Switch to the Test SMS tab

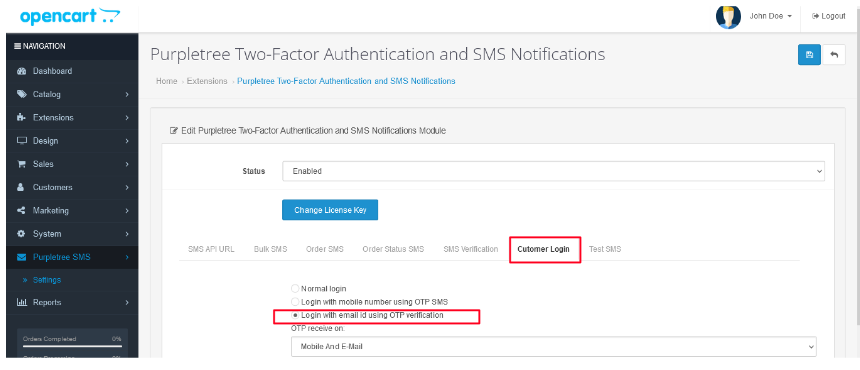(x=605, y=249)
